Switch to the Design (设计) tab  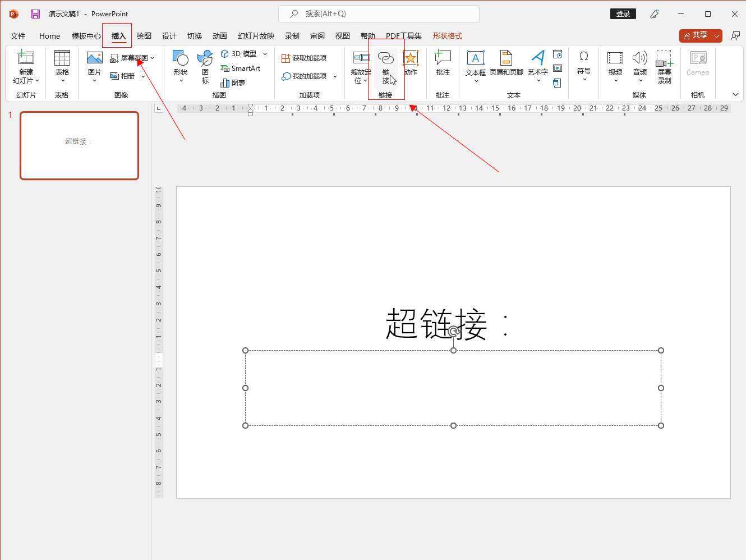169,36
